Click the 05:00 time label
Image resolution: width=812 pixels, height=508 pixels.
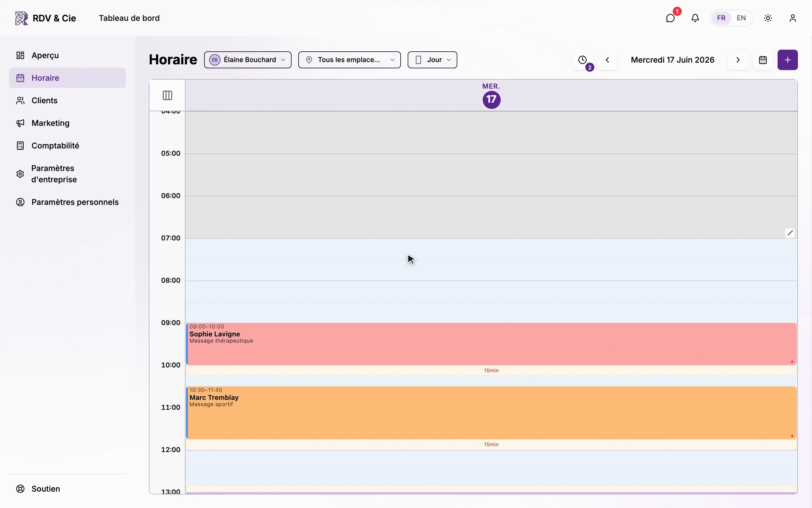(x=171, y=153)
